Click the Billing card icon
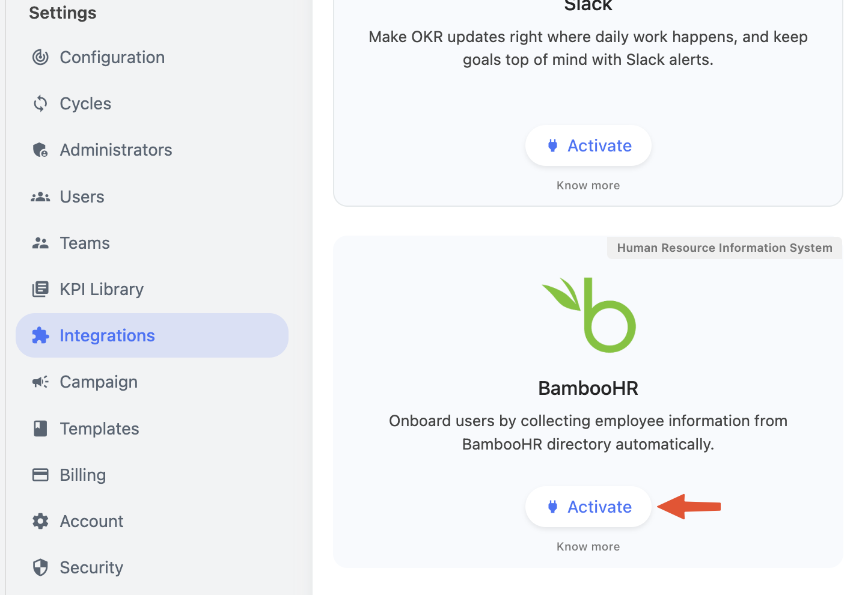 pos(40,475)
